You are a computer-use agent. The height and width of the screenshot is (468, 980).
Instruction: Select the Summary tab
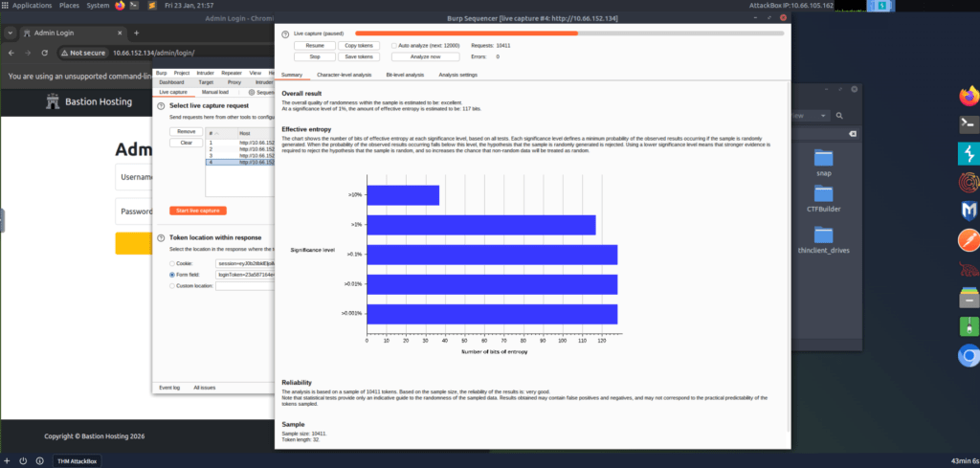pos(292,75)
